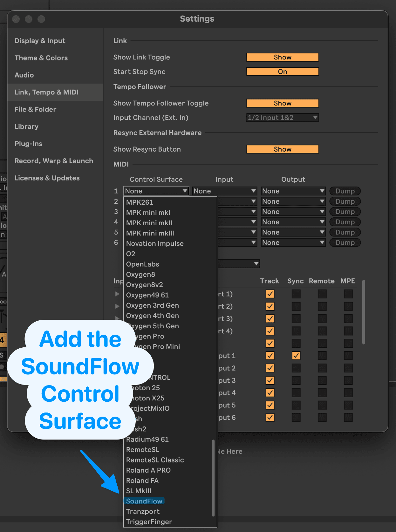Click the Dump button for row 4
Screen dimensions: 396x532
point(345,222)
